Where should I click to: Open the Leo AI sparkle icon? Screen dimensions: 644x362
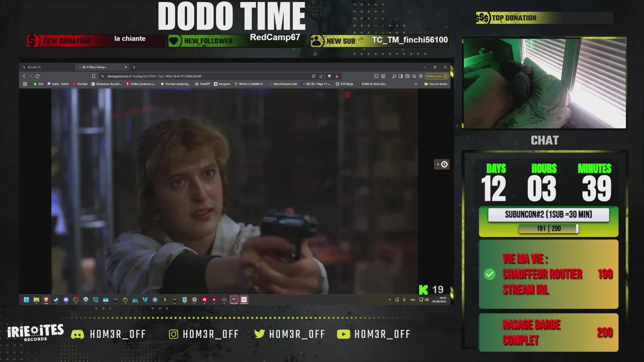coord(414,76)
